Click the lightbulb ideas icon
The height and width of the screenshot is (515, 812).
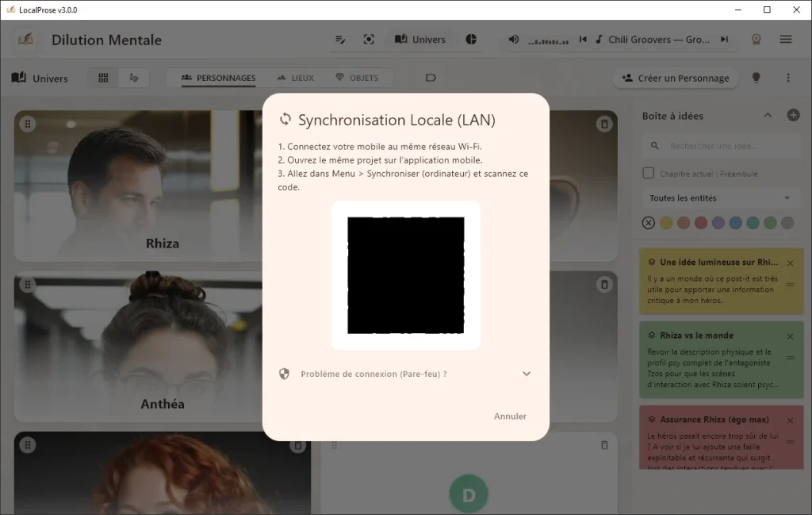pyautogui.click(x=756, y=78)
